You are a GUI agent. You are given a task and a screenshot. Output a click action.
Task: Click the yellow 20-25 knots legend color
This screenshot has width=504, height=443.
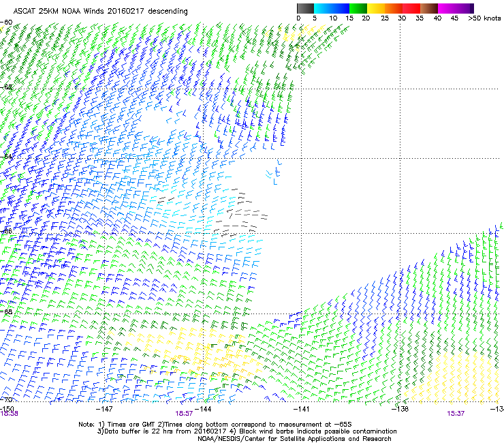376,8
